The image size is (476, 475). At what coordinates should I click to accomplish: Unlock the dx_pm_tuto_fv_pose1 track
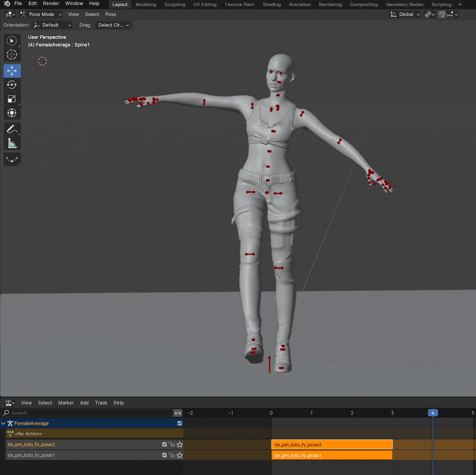(x=172, y=455)
